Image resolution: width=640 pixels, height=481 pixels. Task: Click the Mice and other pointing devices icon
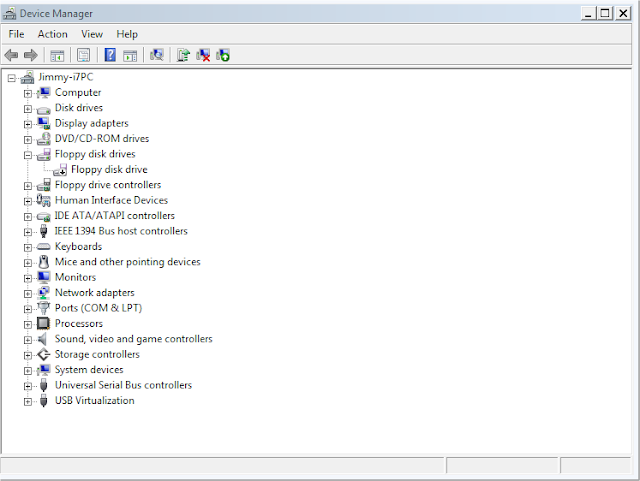click(x=44, y=262)
